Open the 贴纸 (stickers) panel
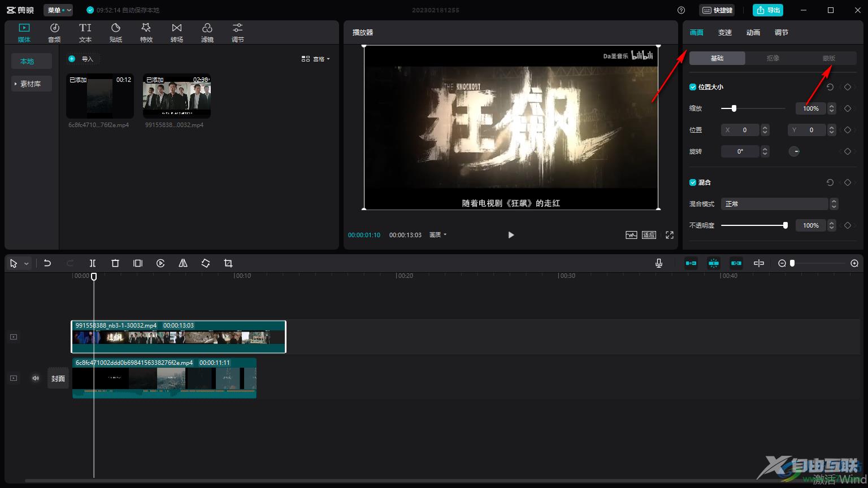Viewport: 868px width, 488px height. pyautogui.click(x=116, y=33)
